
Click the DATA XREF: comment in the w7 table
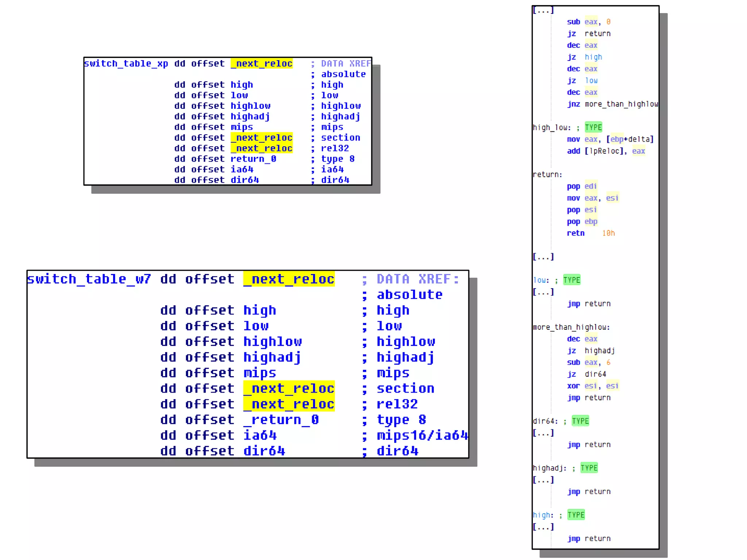pyautogui.click(x=418, y=279)
